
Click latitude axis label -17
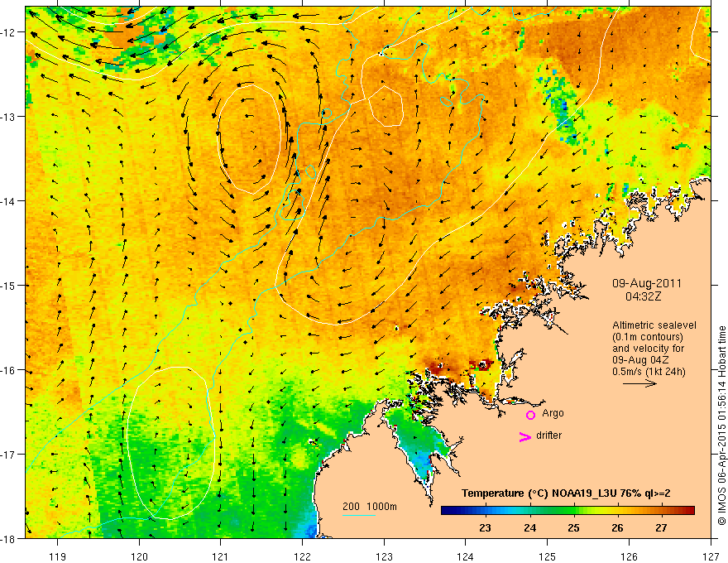[8, 455]
